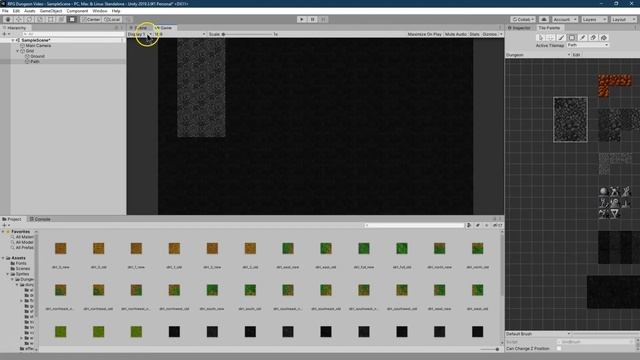Open the Active Tilemap dropdown
The height and width of the screenshot is (360, 640).
click(x=587, y=45)
